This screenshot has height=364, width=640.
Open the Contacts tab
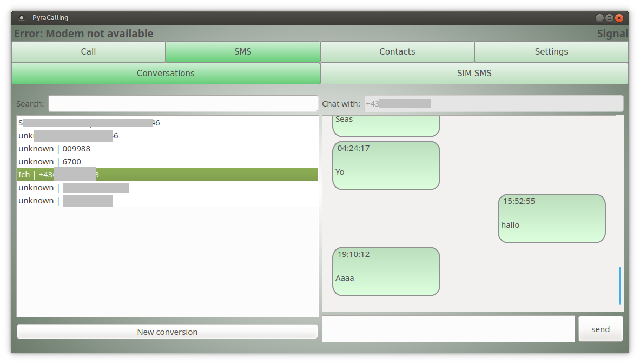tap(397, 52)
